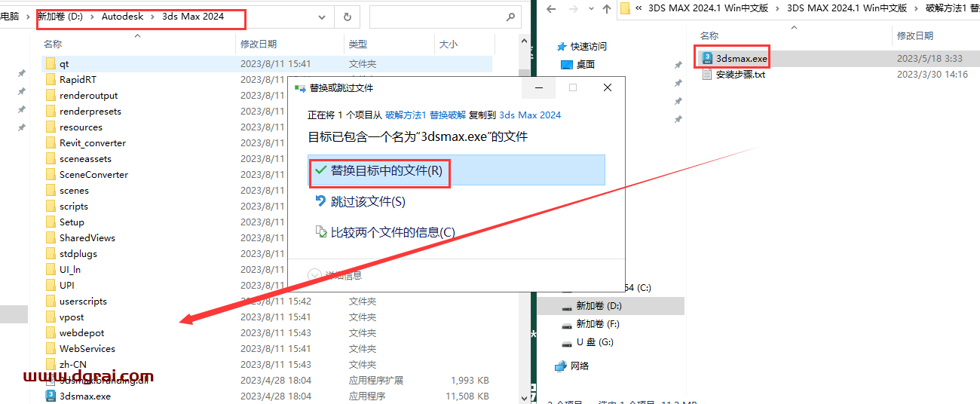Go up one level in right window
Viewport: 980px width, 404px height.
[605, 8]
